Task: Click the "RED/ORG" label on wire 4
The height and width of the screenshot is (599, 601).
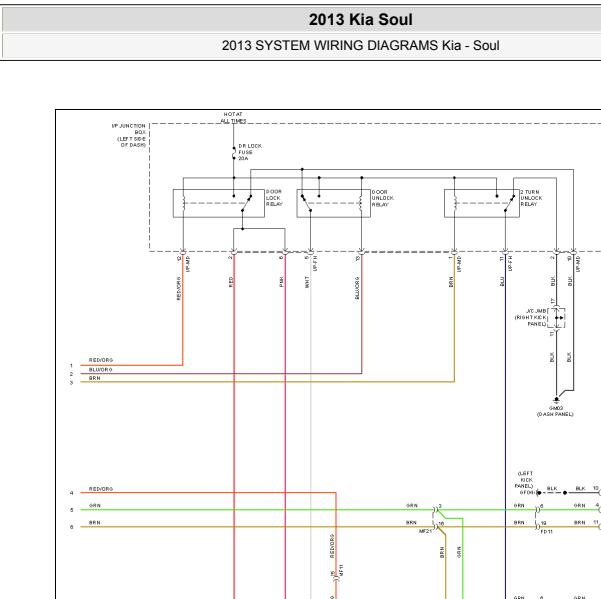Action: click(101, 489)
